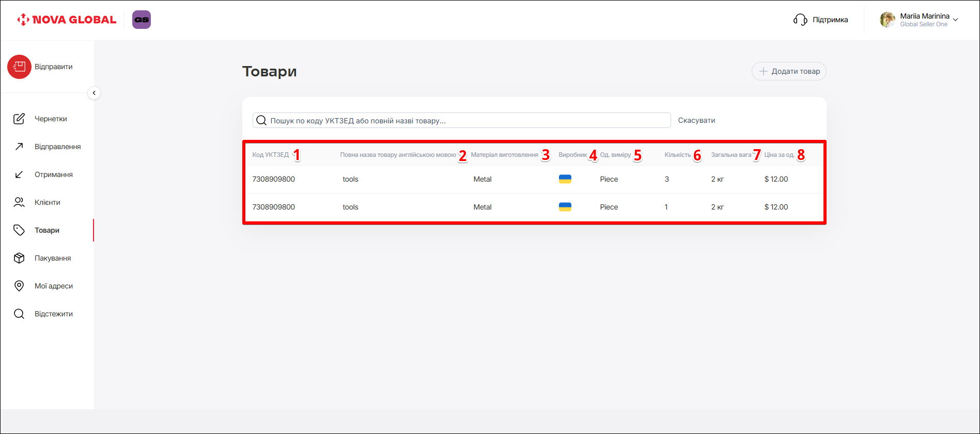980x434 pixels.
Task: Click the Nova Global logo
Action: click(x=67, y=20)
